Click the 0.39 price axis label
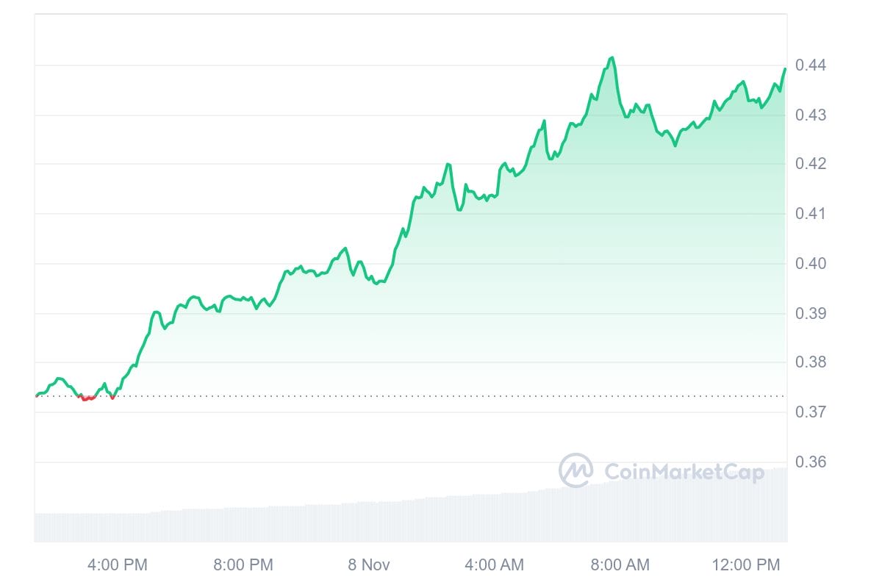This screenshot has width=882, height=588. (811, 313)
